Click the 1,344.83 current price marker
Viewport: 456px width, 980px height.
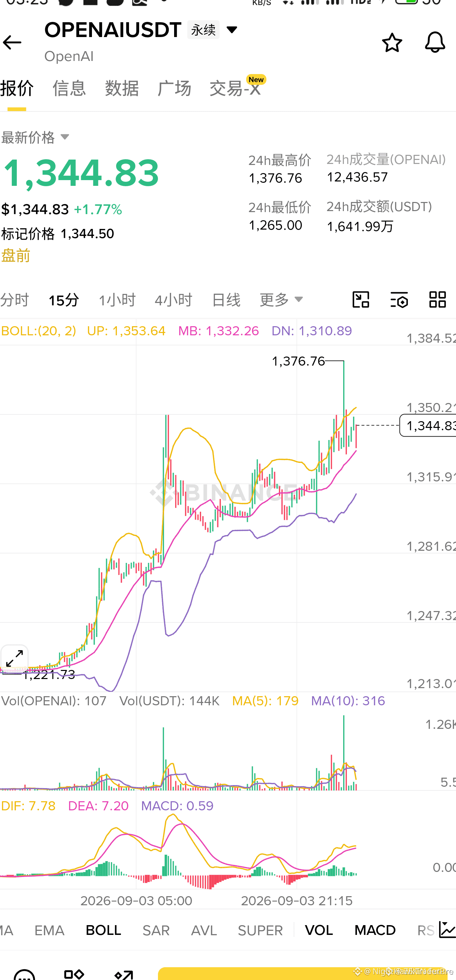pyautogui.click(x=428, y=425)
